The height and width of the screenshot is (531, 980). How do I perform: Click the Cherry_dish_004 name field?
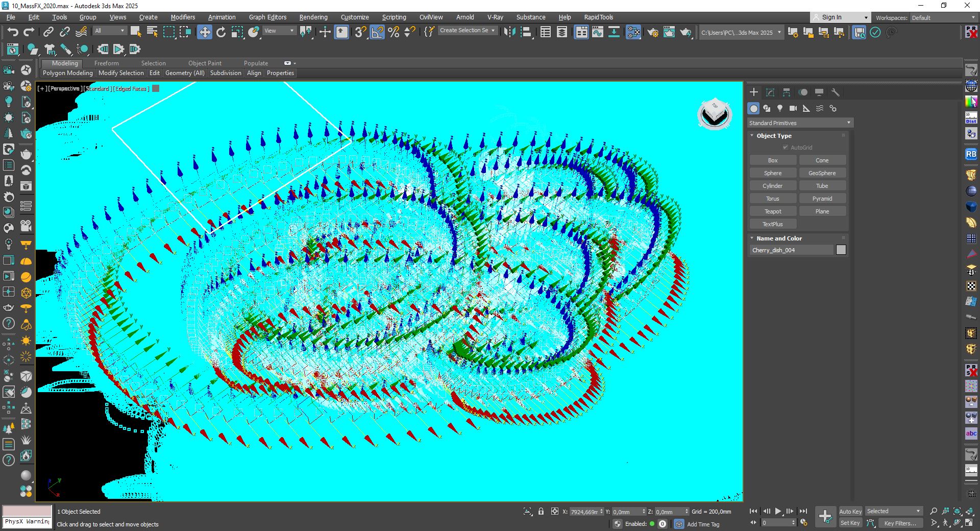791,250
